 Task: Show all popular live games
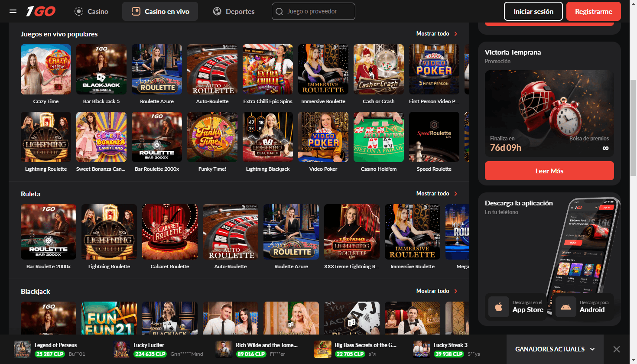(x=436, y=34)
